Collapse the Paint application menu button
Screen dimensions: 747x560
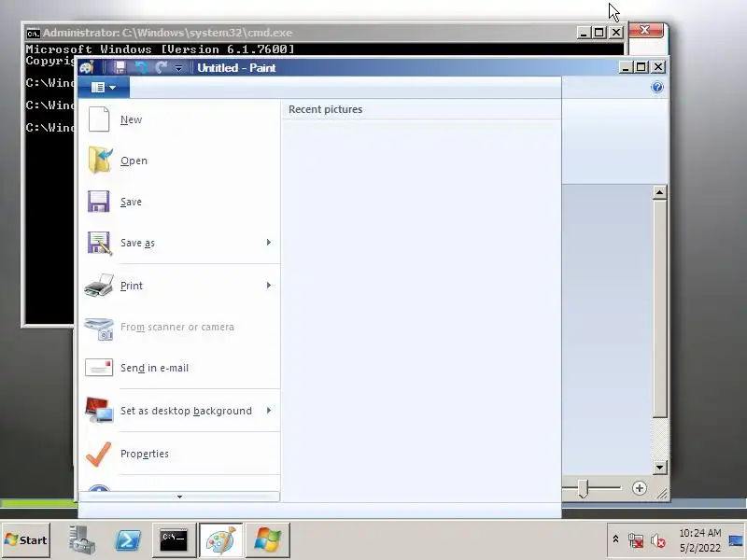pos(104,87)
